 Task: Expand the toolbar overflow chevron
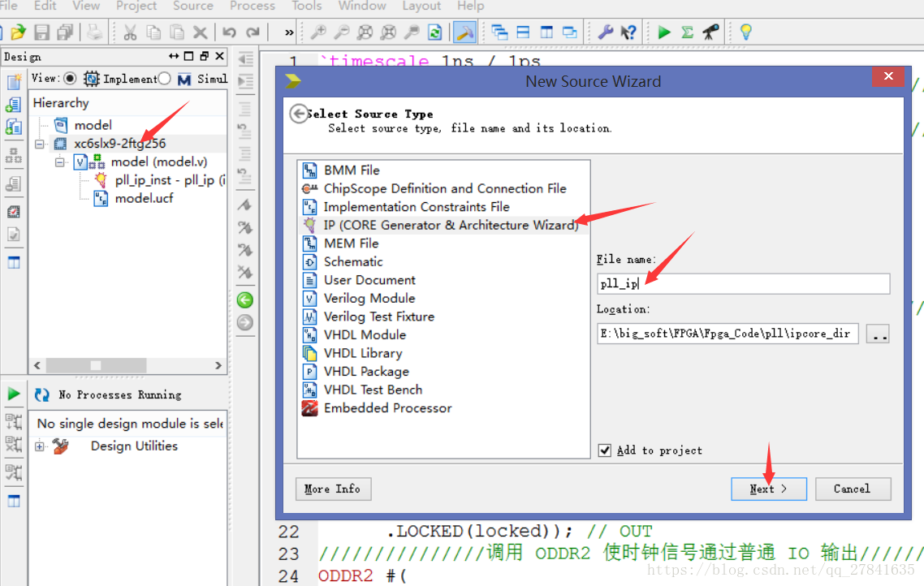click(289, 32)
